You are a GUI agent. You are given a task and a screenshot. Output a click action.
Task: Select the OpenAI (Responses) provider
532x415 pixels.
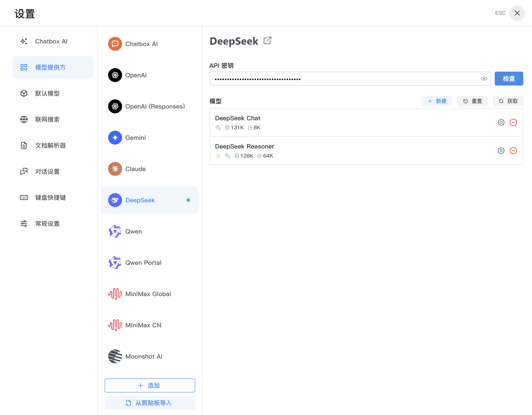tap(150, 106)
